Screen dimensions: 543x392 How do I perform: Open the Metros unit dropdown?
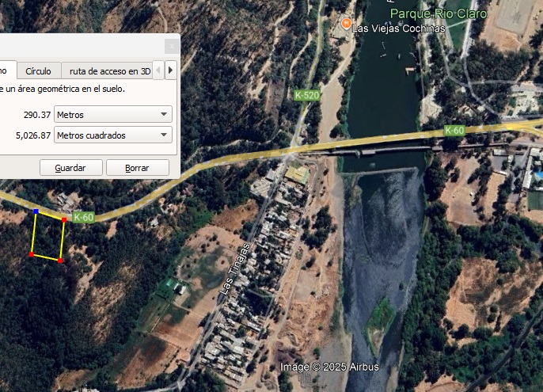pyautogui.click(x=113, y=114)
